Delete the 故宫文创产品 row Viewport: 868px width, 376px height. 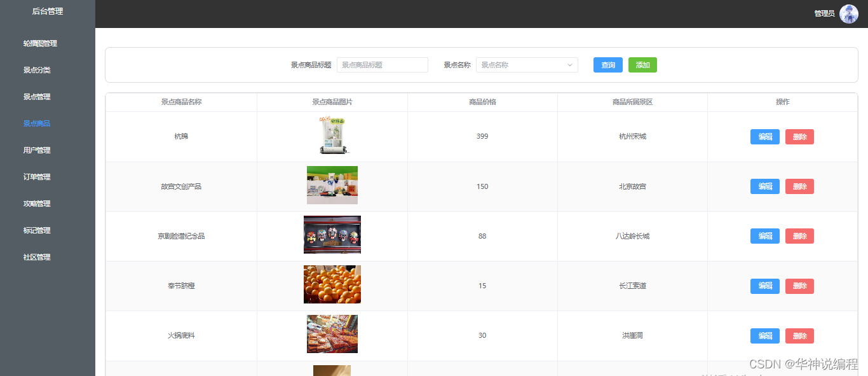pyautogui.click(x=799, y=186)
